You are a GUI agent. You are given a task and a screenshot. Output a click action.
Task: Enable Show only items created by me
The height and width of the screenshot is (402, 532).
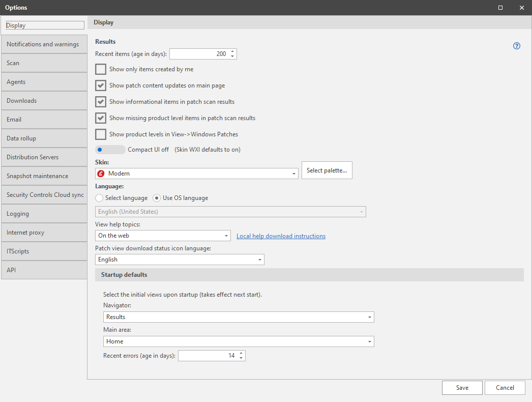(101, 69)
